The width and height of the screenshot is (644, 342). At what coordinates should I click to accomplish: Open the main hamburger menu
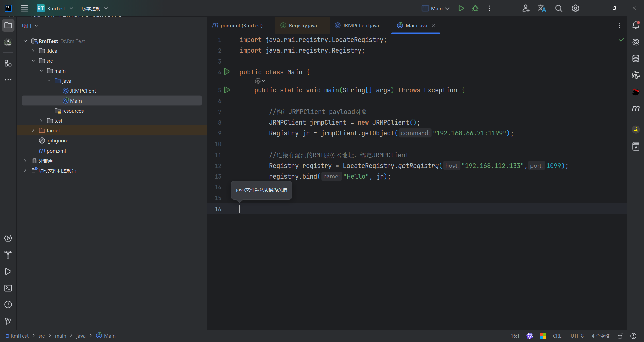pos(24,8)
